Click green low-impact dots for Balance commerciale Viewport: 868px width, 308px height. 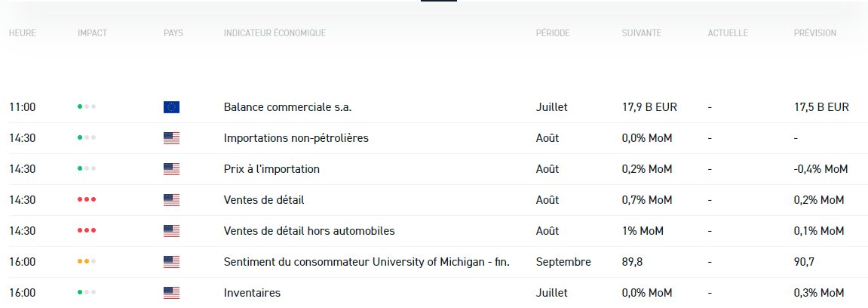[87, 107]
